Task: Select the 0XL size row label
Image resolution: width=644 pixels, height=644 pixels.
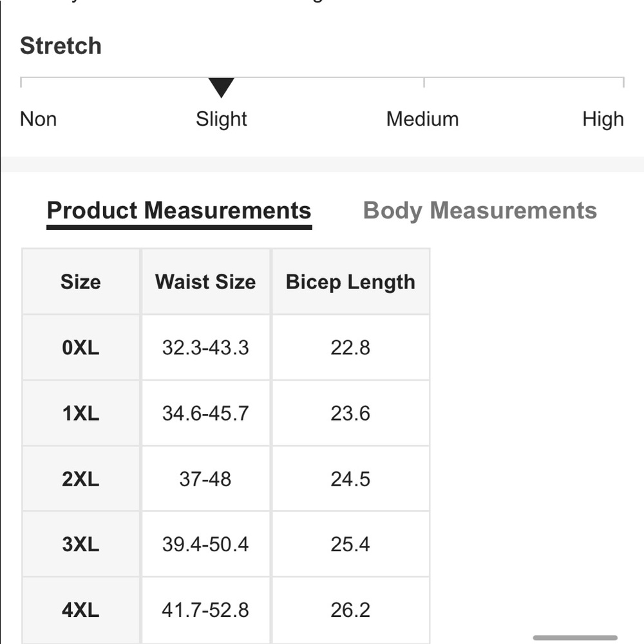Action: (x=80, y=348)
